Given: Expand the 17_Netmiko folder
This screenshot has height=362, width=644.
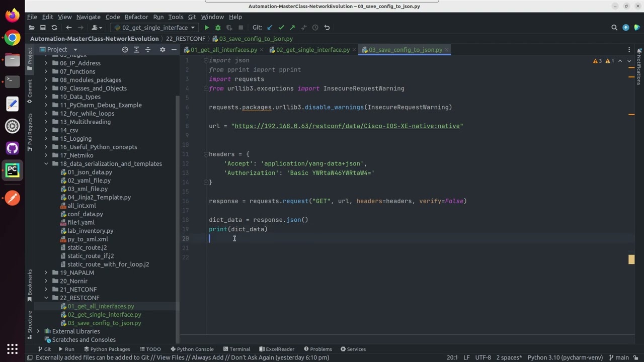Looking at the screenshot, I should pyautogui.click(x=46, y=155).
